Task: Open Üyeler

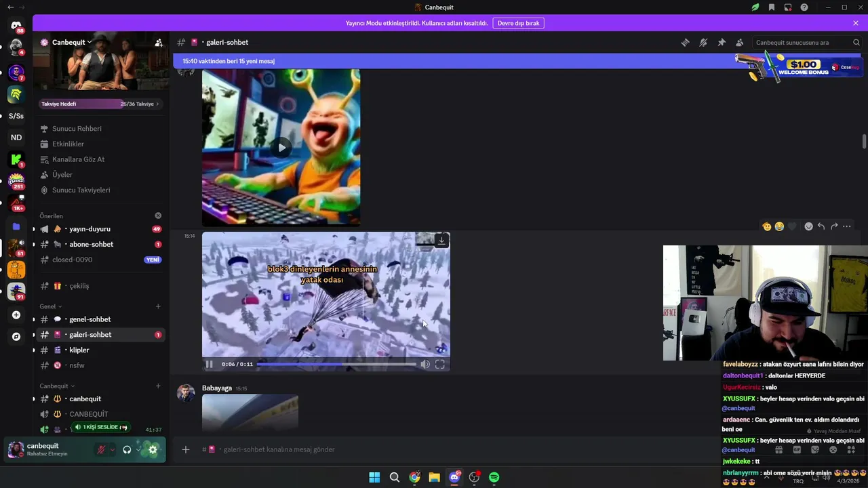Action: [x=62, y=175]
